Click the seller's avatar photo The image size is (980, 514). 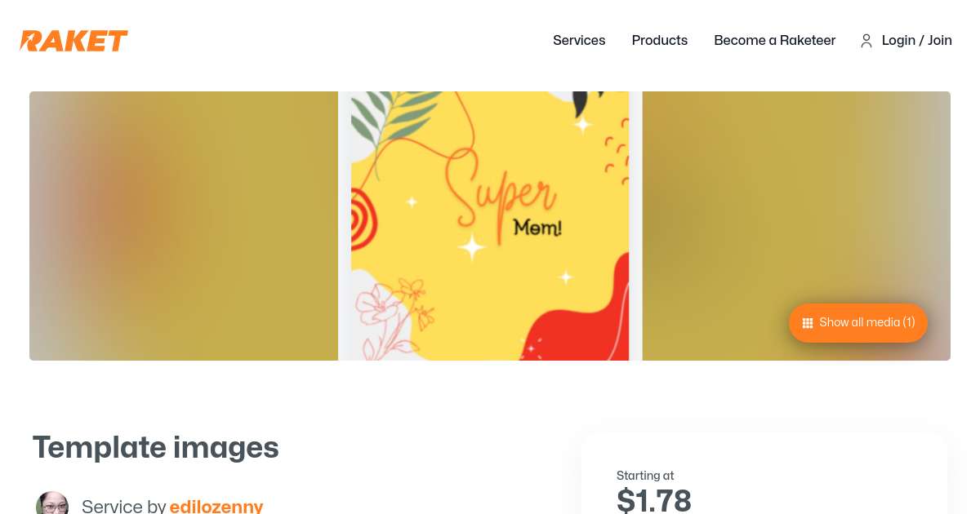click(x=52, y=504)
